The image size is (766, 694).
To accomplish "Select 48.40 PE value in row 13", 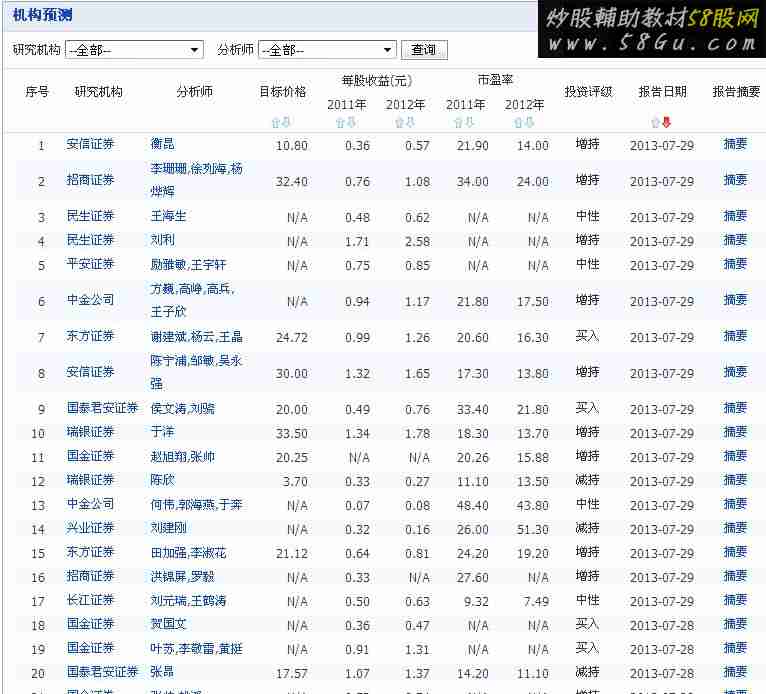I will coord(472,505).
